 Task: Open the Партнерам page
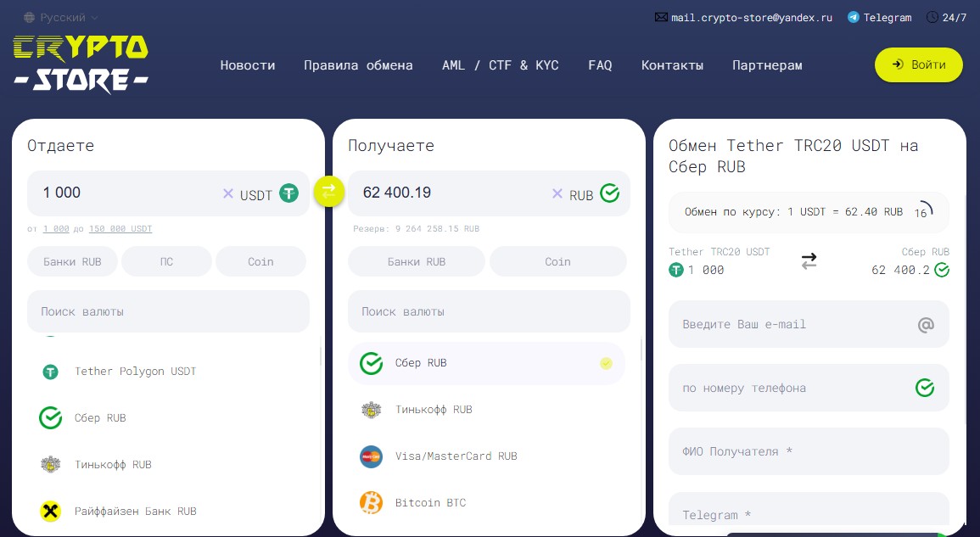click(x=767, y=65)
